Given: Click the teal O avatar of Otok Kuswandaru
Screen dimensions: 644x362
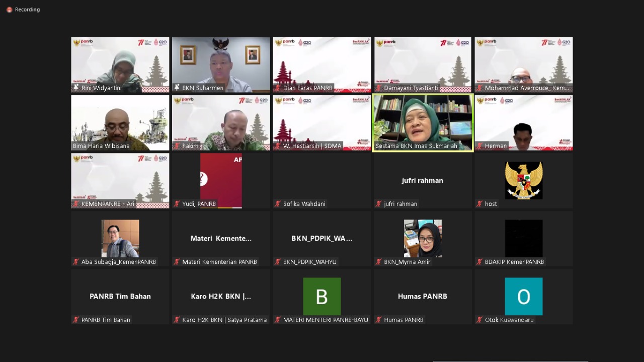Looking at the screenshot, I should point(524,296).
